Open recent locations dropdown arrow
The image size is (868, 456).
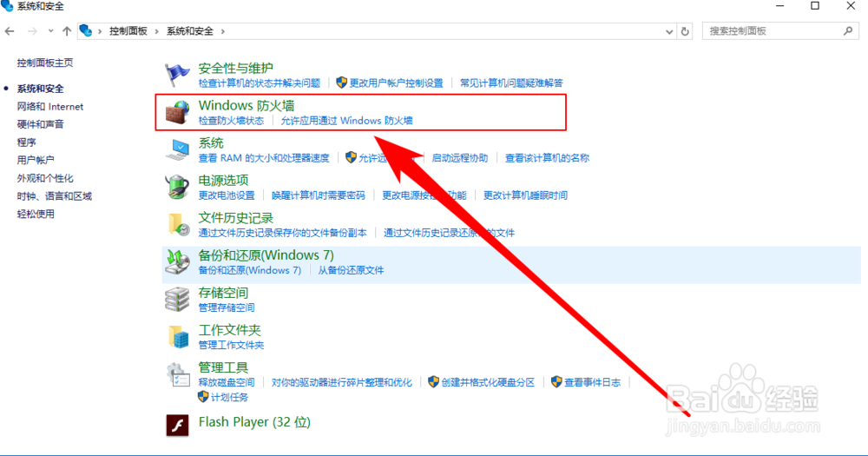pos(50,31)
